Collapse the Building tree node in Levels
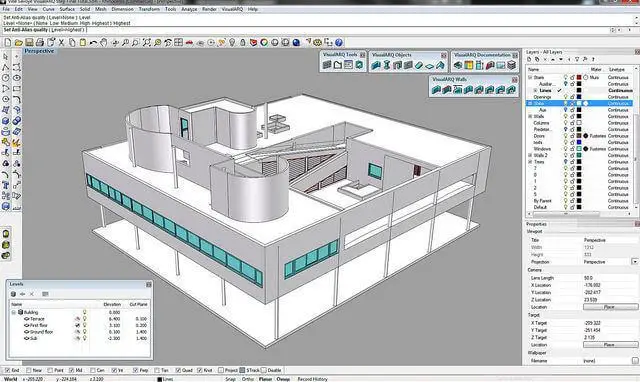Viewport: 640px width, 382px height. (x=14, y=312)
